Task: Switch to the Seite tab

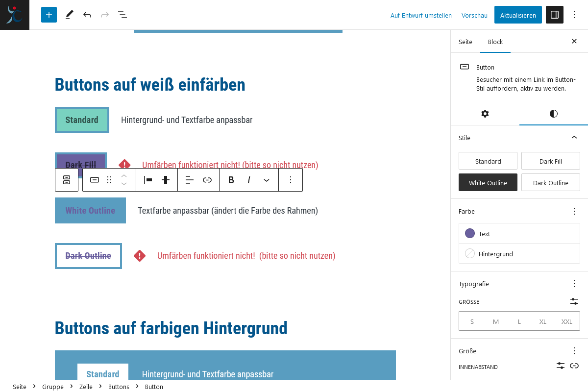Action: tap(465, 42)
